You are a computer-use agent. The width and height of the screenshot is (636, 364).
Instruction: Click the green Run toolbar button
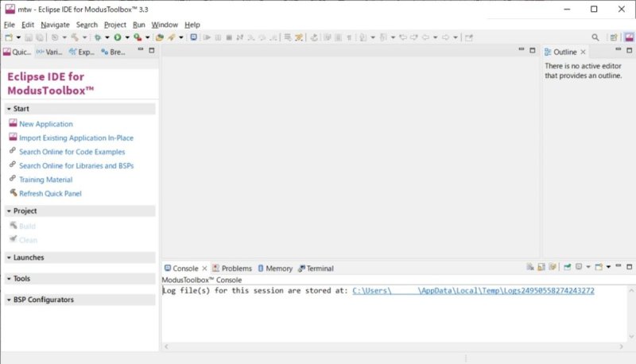[118, 37]
